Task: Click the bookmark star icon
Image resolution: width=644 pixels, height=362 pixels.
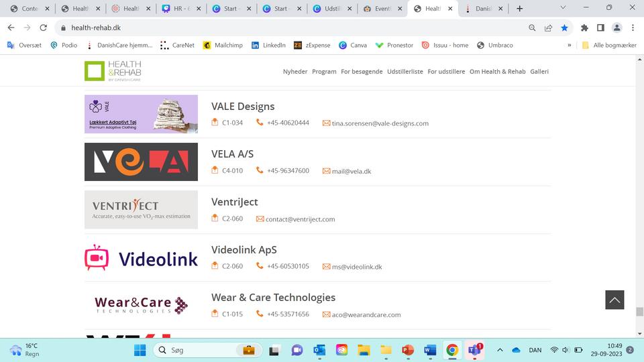Action: [x=564, y=27]
